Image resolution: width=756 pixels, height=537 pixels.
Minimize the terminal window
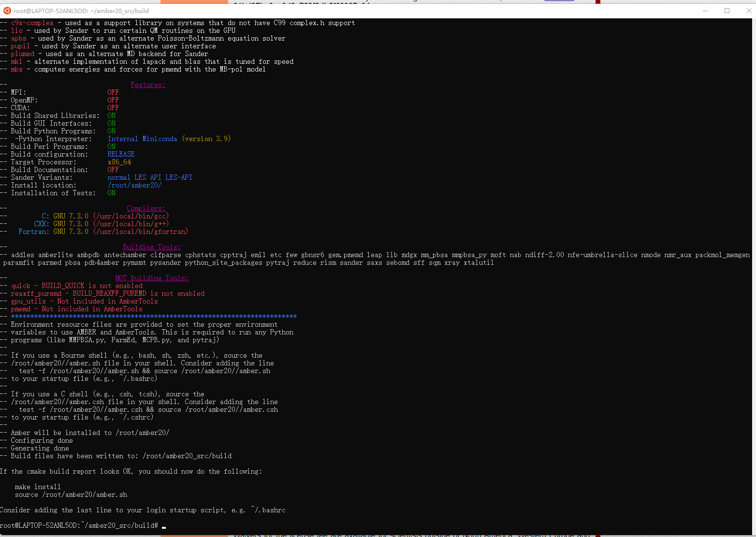pyautogui.click(x=705, y=11)
